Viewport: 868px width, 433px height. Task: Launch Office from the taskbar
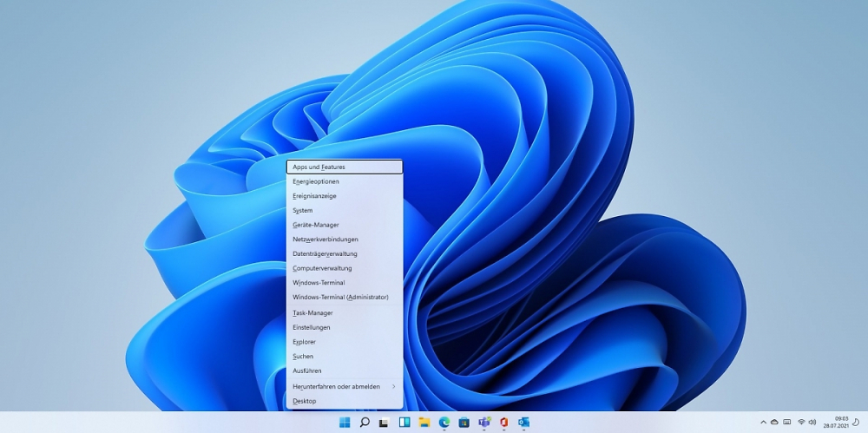click(x=503, y=423)
